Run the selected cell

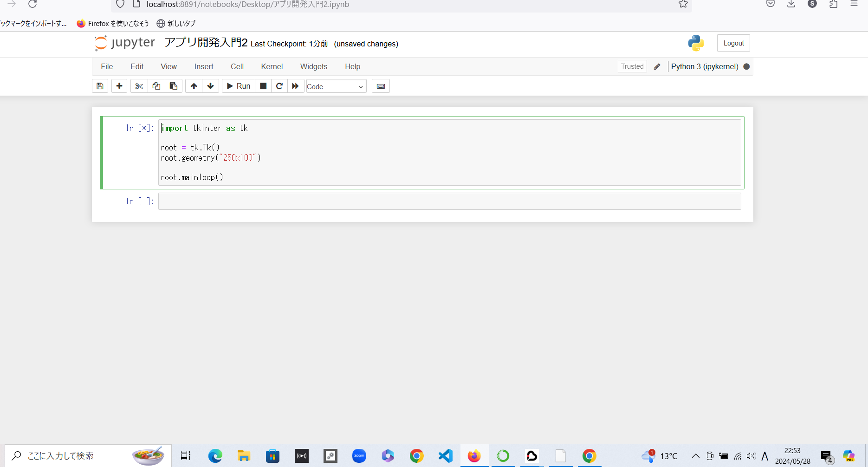coord(239,86)
